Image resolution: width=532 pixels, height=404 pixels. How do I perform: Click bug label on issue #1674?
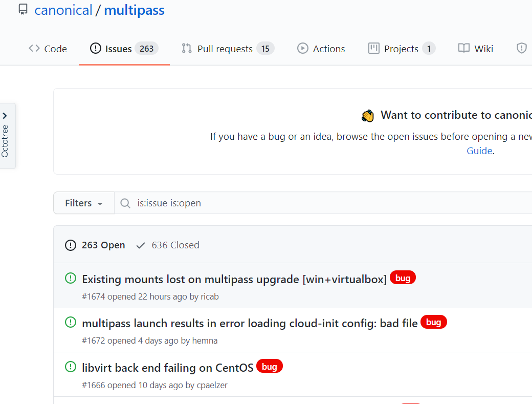tap(403, 278)
